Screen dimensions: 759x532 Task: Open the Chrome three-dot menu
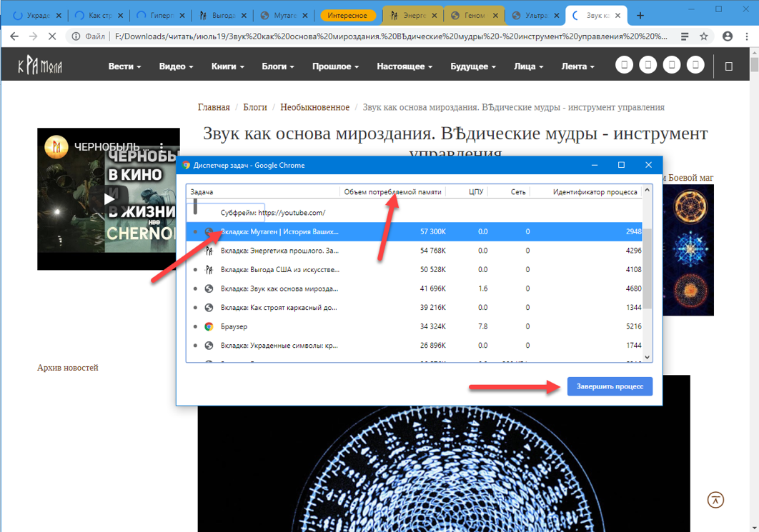click(748, 36)
